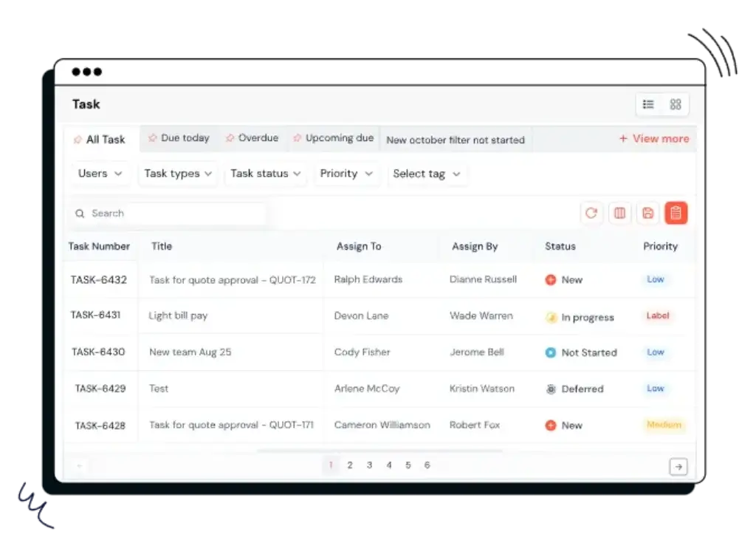
Task: Click the New status icon for TASK-6428
Action: [551, 426]
